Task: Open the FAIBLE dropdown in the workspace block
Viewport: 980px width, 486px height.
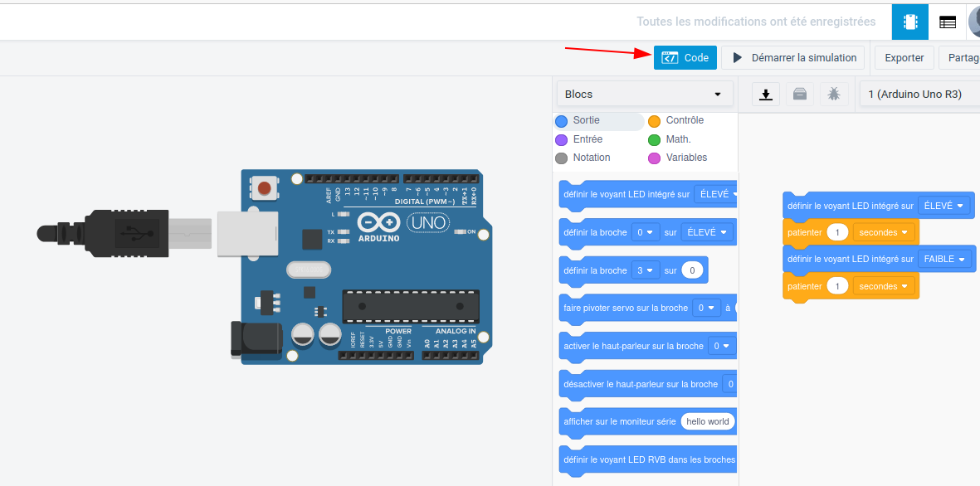Action: point(943,259)
